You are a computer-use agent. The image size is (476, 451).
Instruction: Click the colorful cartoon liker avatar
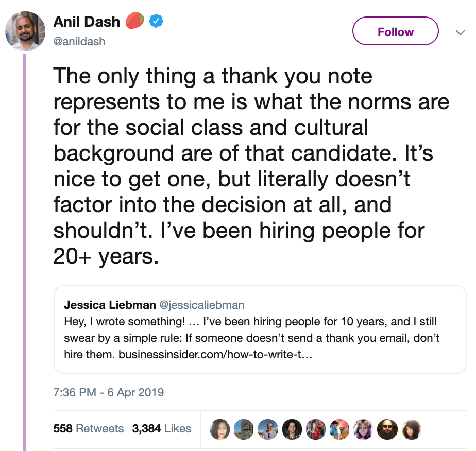[x=339, y=429]
